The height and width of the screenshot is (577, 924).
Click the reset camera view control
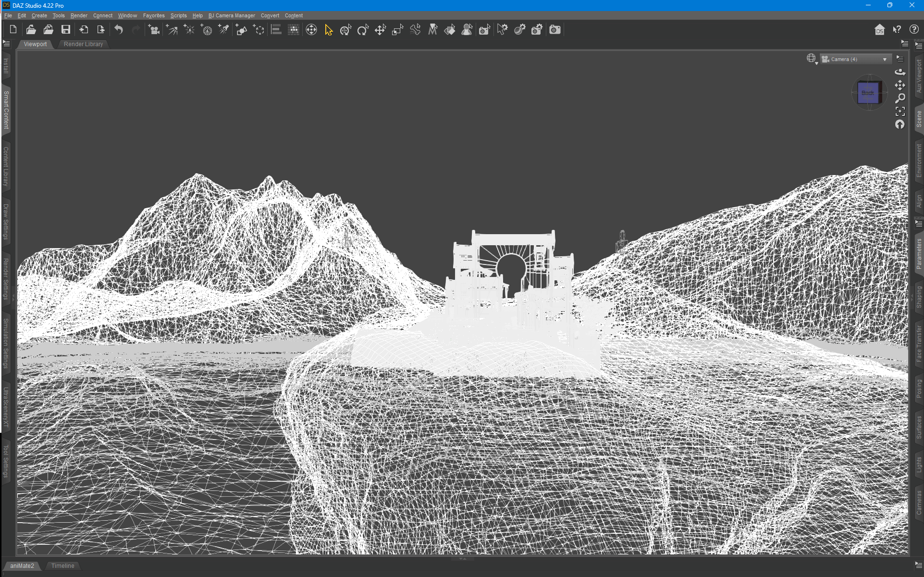[900, 125]
